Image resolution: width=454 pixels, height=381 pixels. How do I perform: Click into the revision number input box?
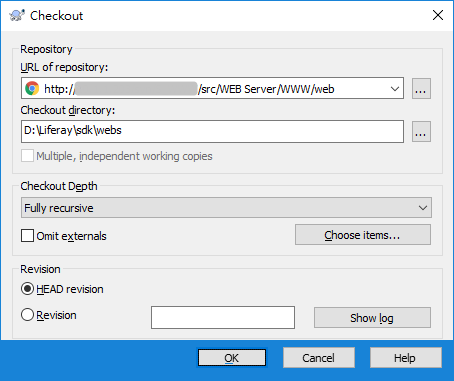(x=223, y=317)
